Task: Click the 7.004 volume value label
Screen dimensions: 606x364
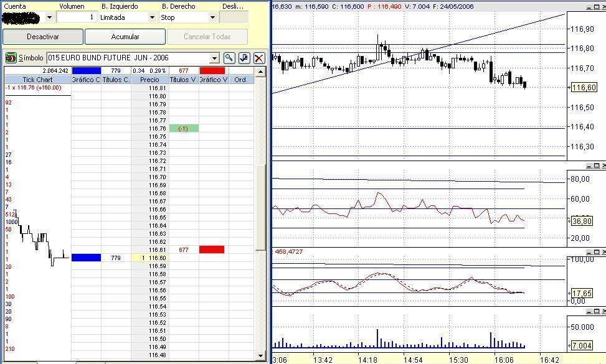Action: coord(582,345)
